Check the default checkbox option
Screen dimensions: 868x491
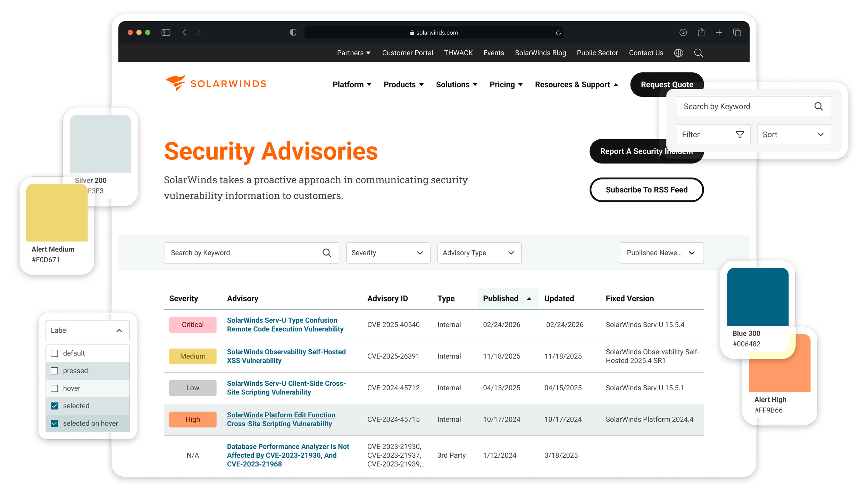55,353
